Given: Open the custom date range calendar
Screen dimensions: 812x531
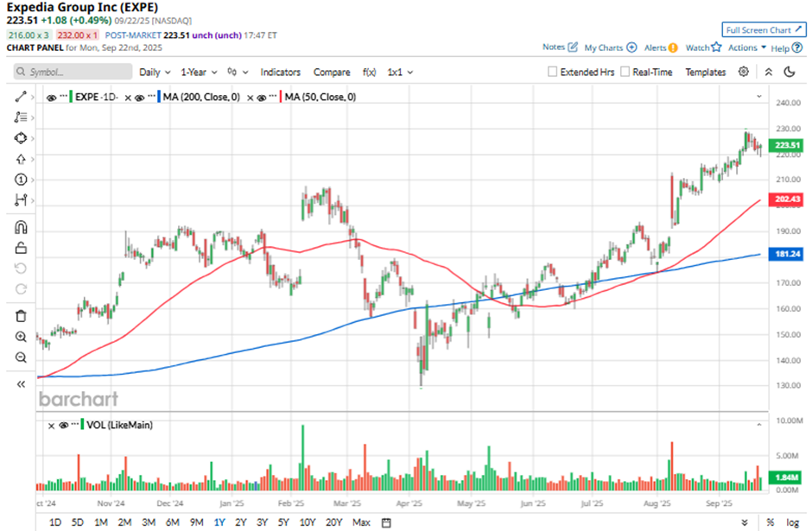Looking at the screenshot, I should click(x=386, y=522).
